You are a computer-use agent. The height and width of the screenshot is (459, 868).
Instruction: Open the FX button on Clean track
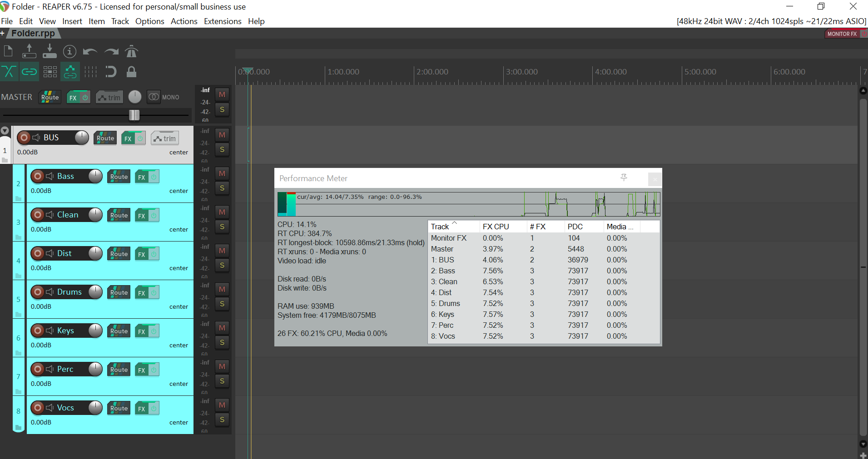pyautogui.click(x=142, y=216)
